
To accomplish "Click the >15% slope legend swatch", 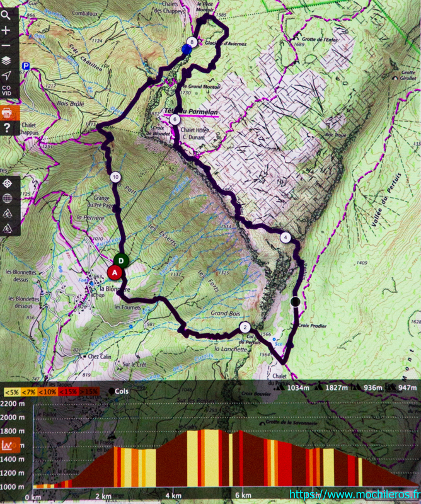I will pos(89,392).
